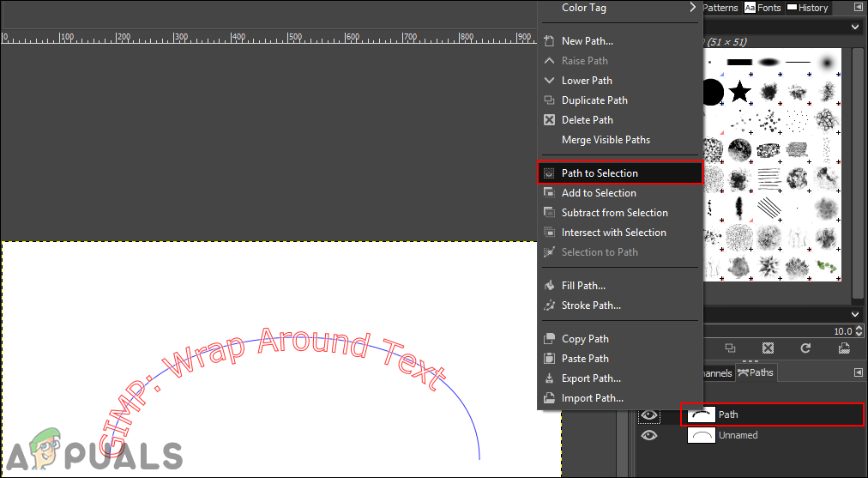The width and height of the screenshot is (868, 478).
Task: Click the Duplicate brush icon
Action: click(x=730, y=348)
